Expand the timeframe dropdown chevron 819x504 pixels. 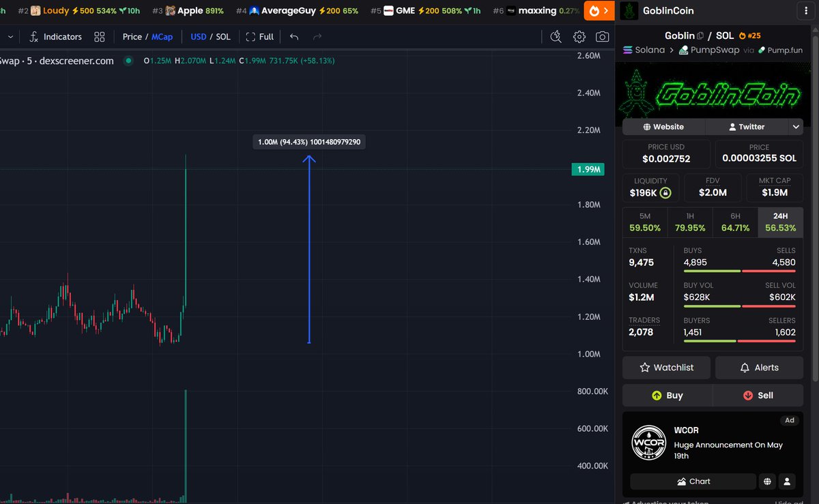(x=12, y=37)
